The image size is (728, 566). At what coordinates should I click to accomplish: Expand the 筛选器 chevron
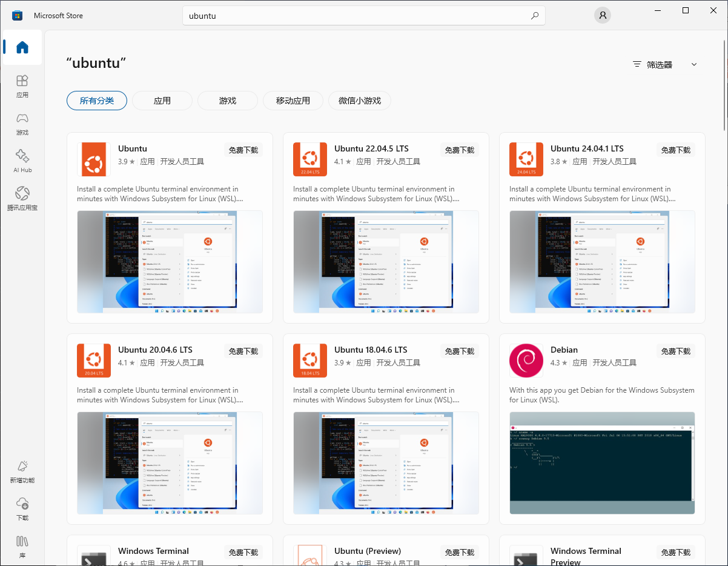[x=694, y=65]
